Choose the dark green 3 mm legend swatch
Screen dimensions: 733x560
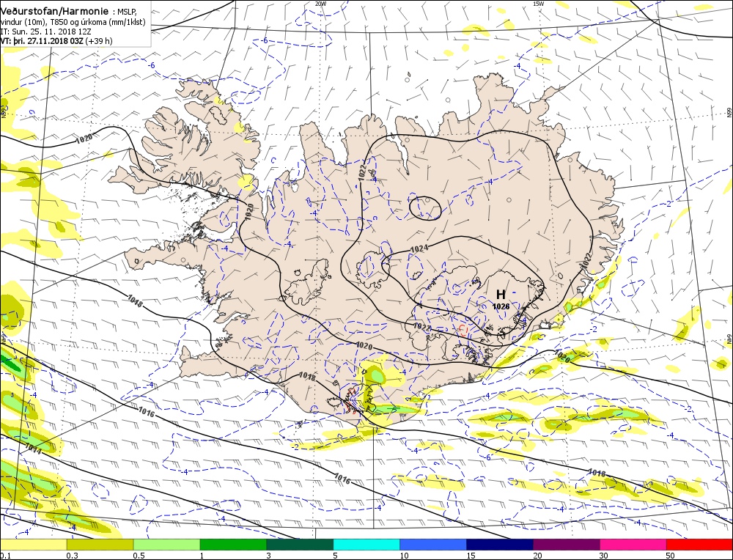300,544
